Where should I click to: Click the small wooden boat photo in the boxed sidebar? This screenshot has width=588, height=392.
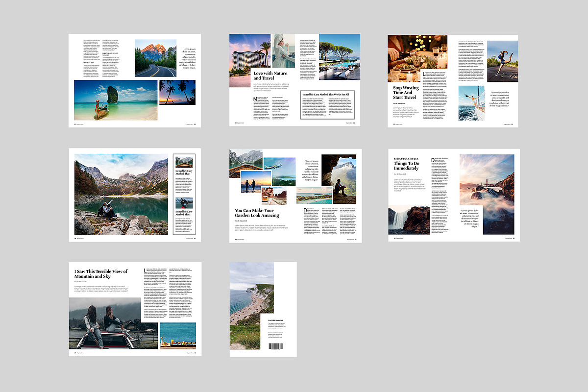184,162
